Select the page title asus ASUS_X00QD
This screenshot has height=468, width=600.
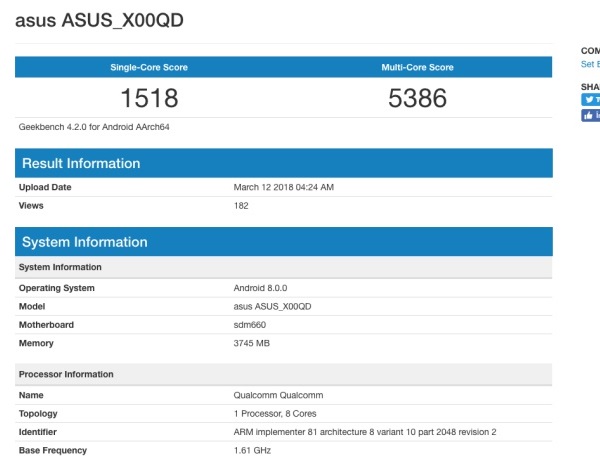(x=99, y=20)
